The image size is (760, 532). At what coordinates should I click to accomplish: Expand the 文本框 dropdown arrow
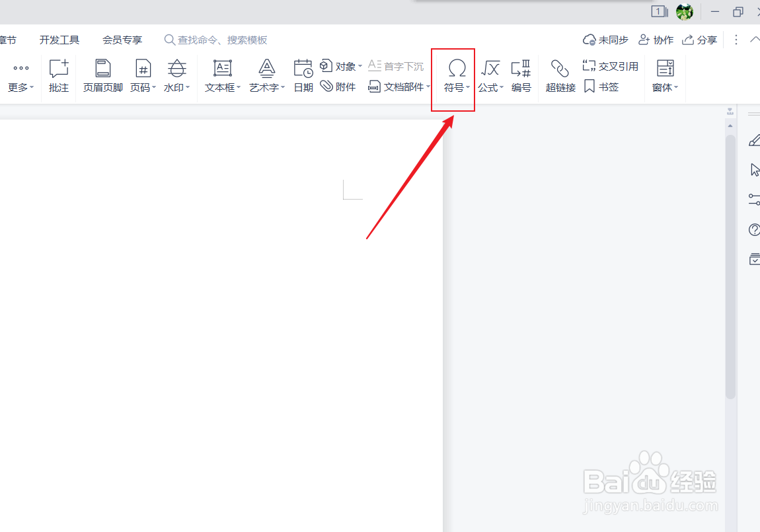(239, 87)
